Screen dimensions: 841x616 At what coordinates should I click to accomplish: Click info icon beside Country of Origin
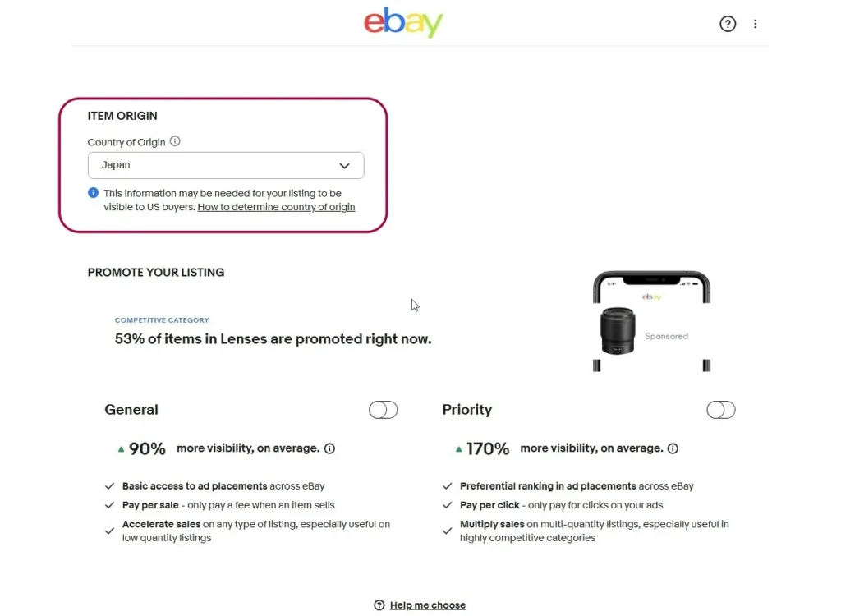(x=175, y=141)
